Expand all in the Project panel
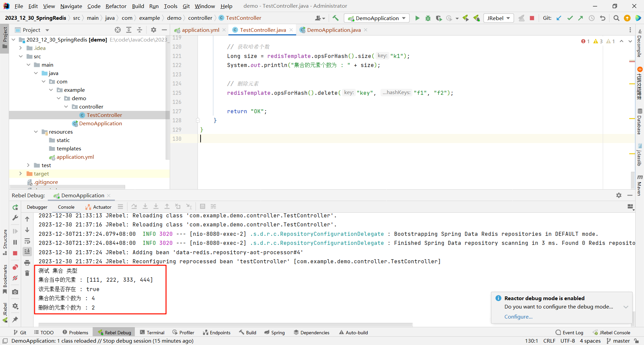Image resolution: width=644 pixels, height=345 pixels. [x=129, y=30]
